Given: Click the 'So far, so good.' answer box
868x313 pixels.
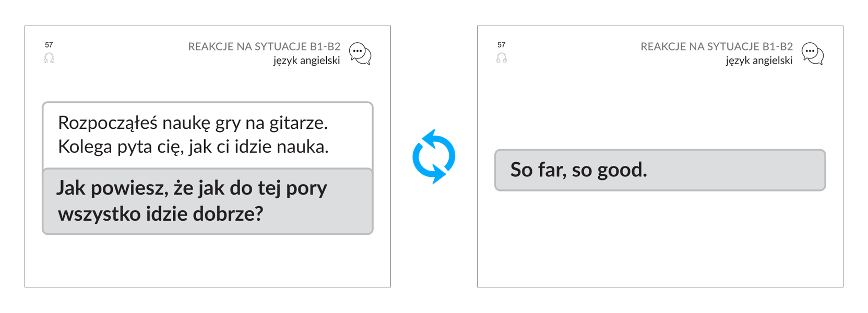Looking at the screenshot, I should pyautogui.click(x=660, y=170).
